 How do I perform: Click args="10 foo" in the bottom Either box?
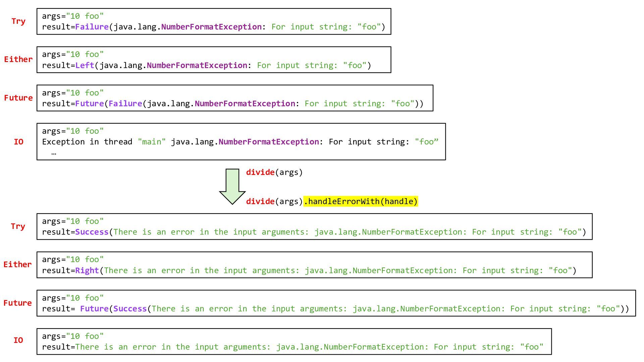pyautogui.click(x=73, y=259)
